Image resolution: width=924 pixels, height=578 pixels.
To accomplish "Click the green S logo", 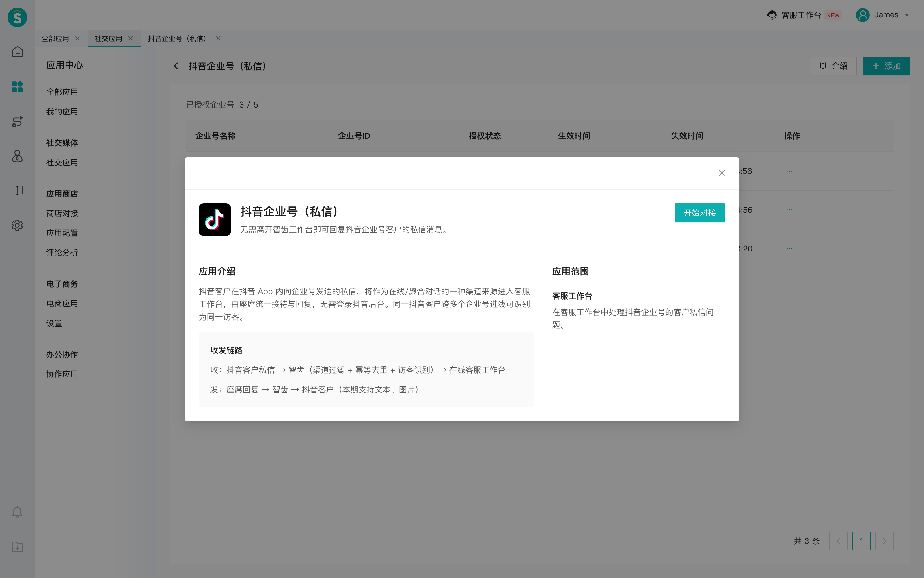I will (17, 17).
